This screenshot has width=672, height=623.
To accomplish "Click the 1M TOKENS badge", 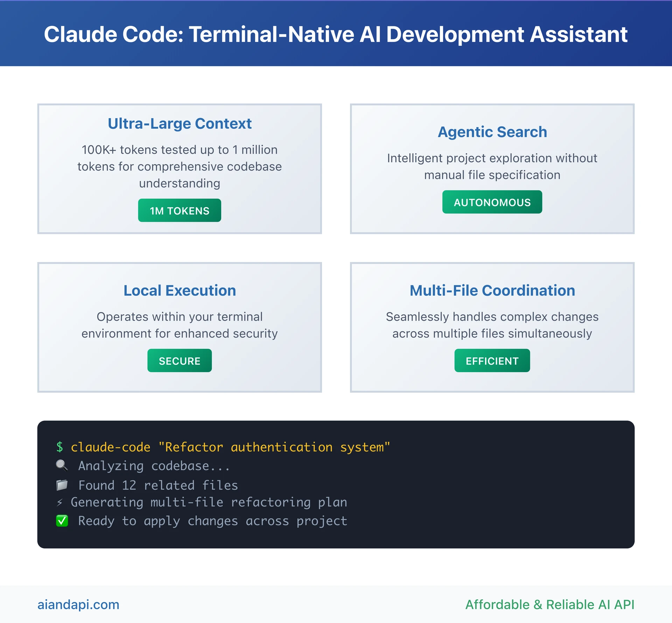I will pyautogui.click(x=180, y=210).
